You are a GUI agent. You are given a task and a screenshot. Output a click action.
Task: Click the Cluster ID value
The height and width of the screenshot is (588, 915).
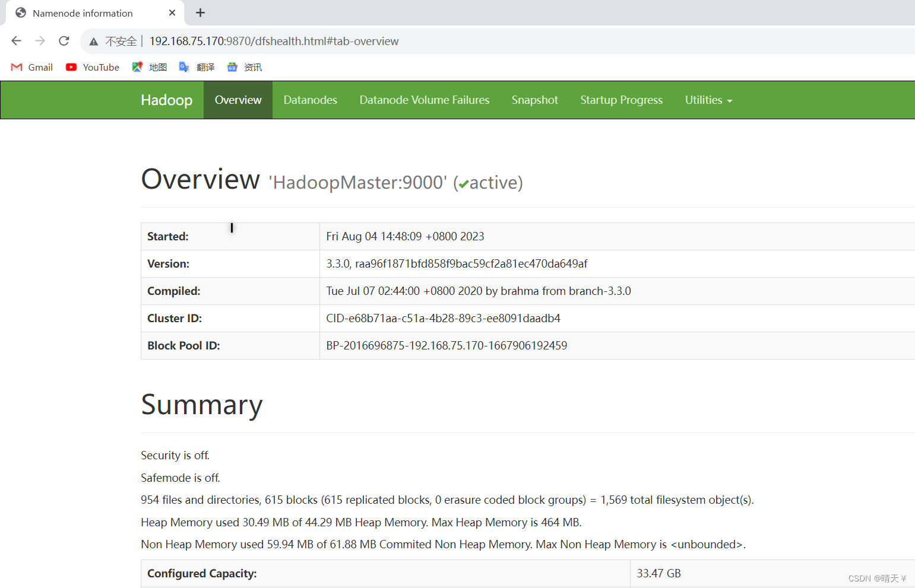[443, 319]
